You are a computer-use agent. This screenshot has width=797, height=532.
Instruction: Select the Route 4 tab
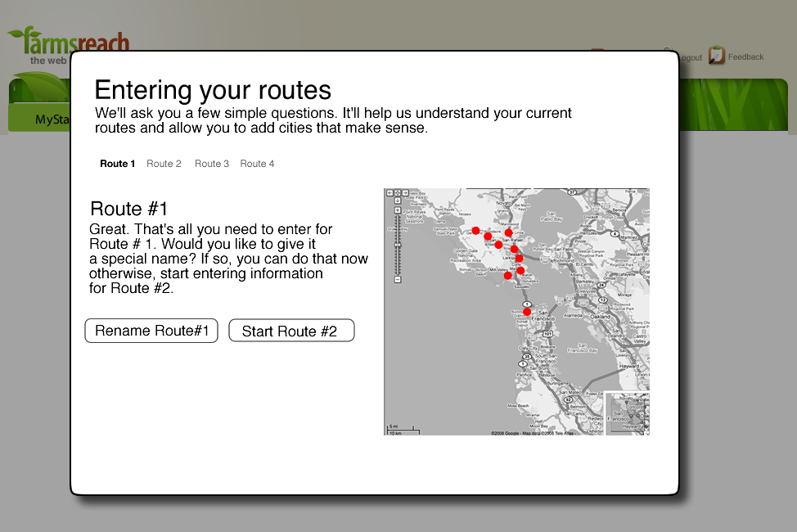coord(257,164)
